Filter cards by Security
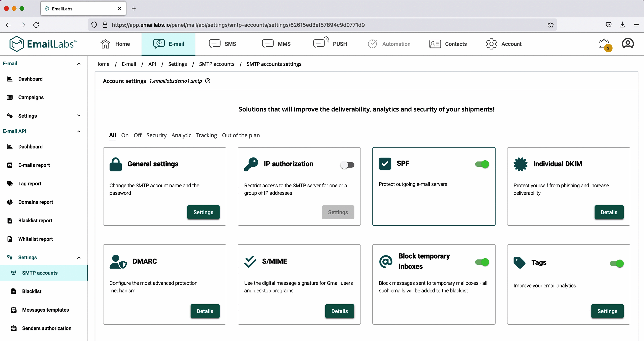This screenshot has width=644, height=341. (x=156, y=135)
